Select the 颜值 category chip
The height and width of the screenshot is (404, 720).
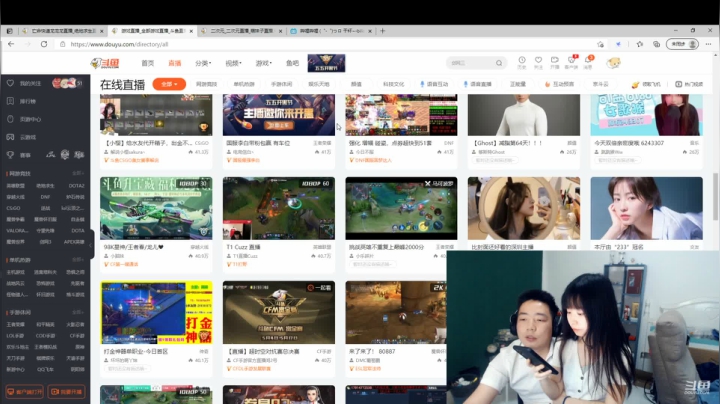point(356,84)
